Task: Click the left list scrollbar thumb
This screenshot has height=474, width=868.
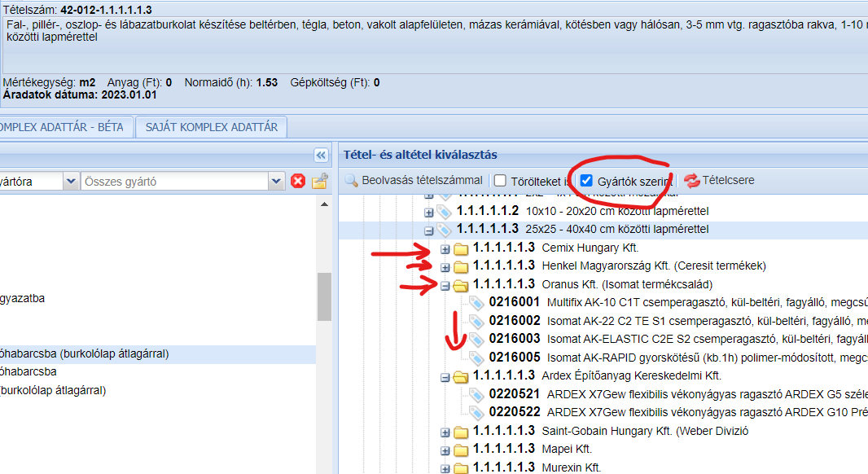Action: coord(324,296)
